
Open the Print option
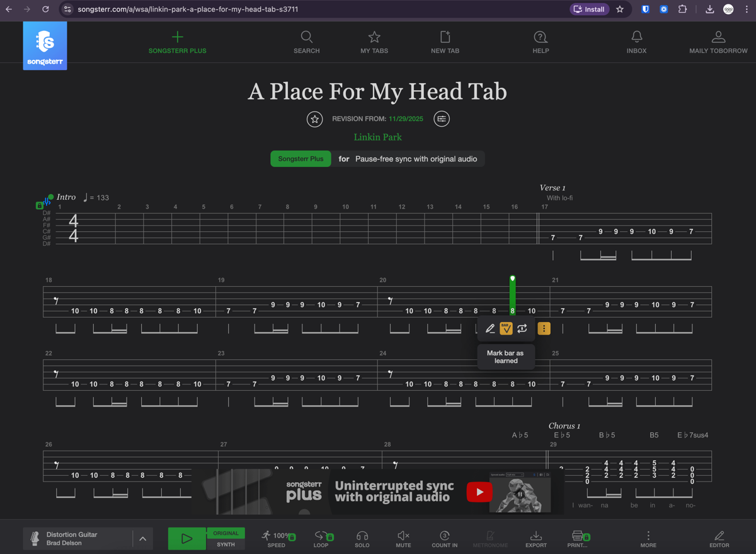tap(579, 539)
